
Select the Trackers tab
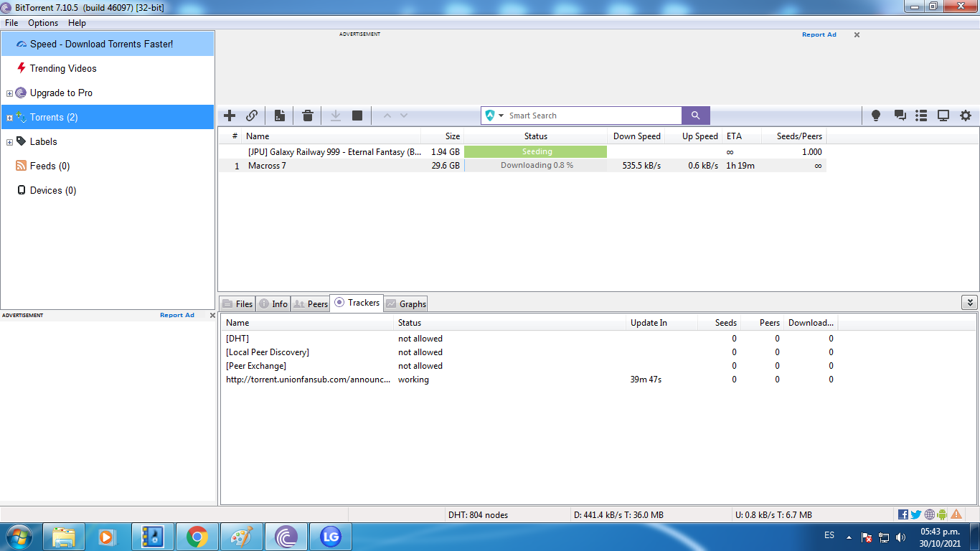pyautogui.click(x=357, y=303)
